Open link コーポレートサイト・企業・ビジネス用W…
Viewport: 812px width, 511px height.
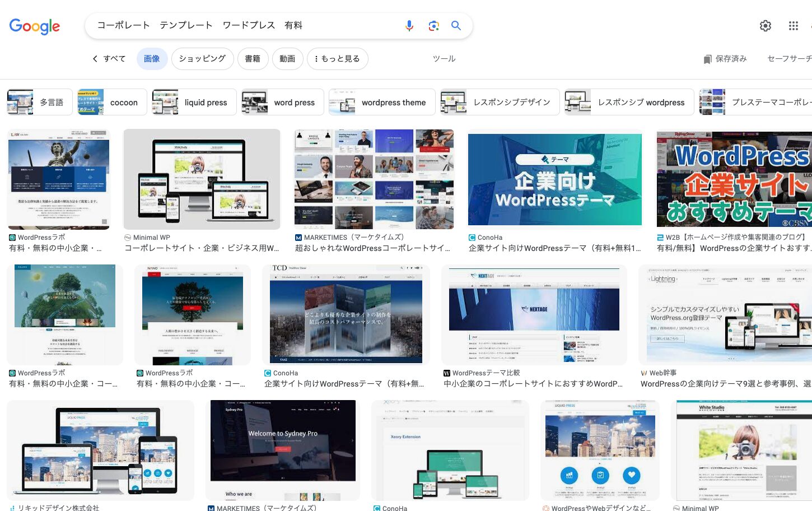(x=202, y=248)
